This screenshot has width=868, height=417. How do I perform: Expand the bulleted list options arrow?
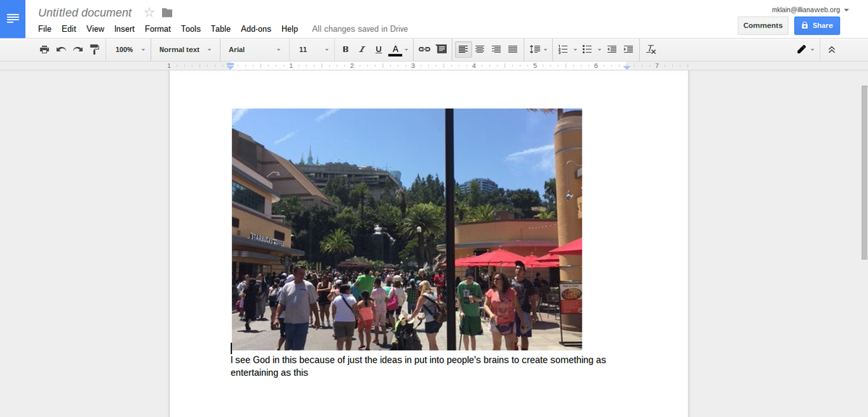[600, 49]
